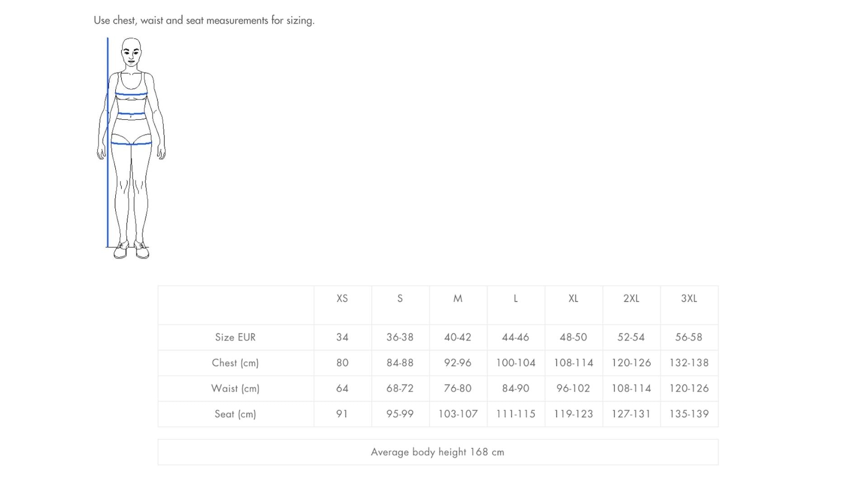868x488 pixels.
Task: Click chest measurement cell for size L
Action: (x=515, y=363)
